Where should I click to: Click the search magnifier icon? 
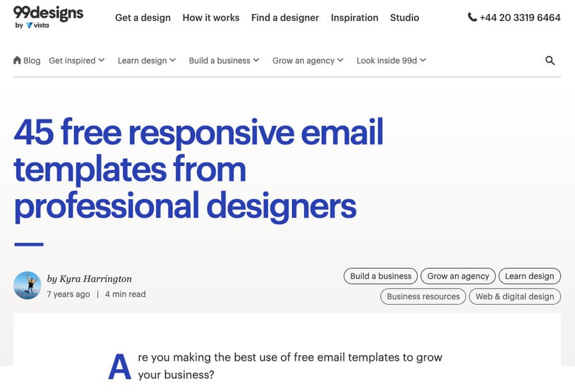(x=550, y=61)
